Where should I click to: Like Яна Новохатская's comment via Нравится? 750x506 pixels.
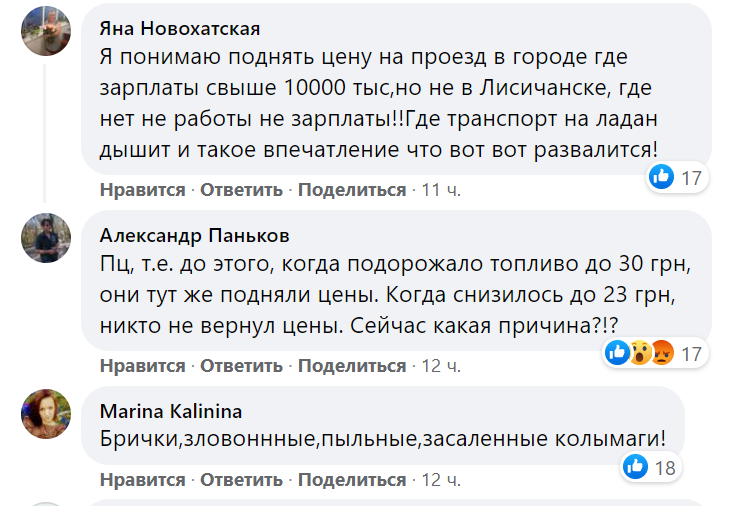click(x=142, y=190)
